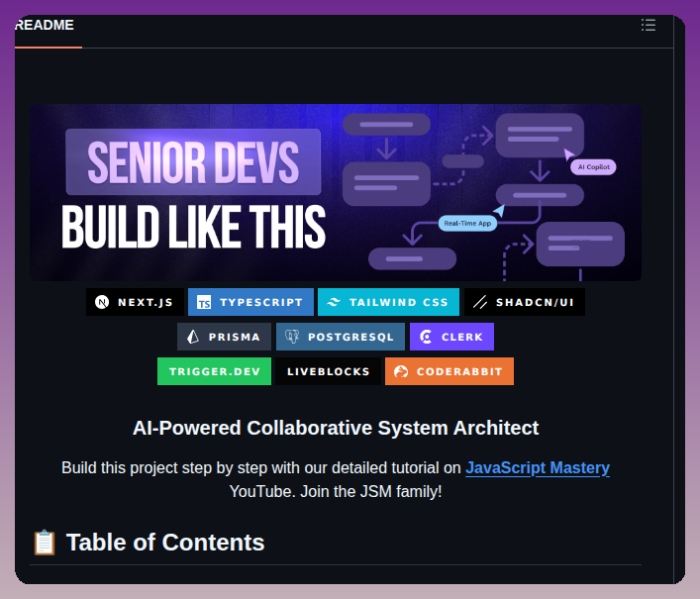Open the Senior Devs banner image
The width and height of the screenshot is (700, 599).
[x=336, y=192]
